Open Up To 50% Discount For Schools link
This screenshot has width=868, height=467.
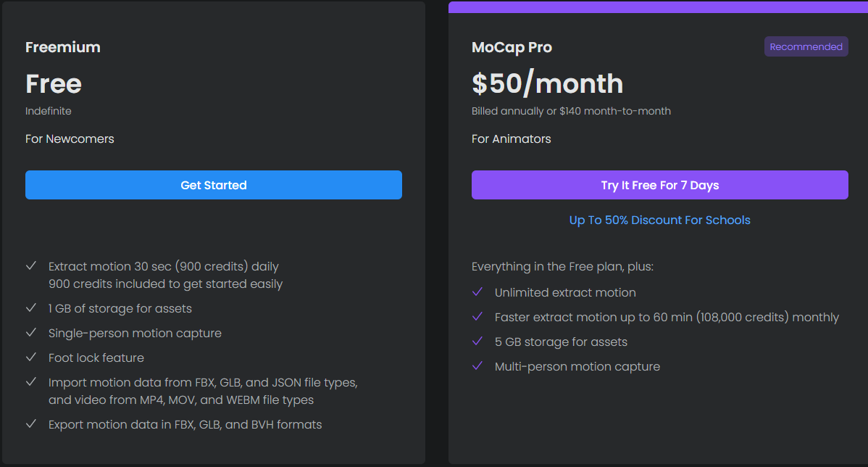(660, 220)
